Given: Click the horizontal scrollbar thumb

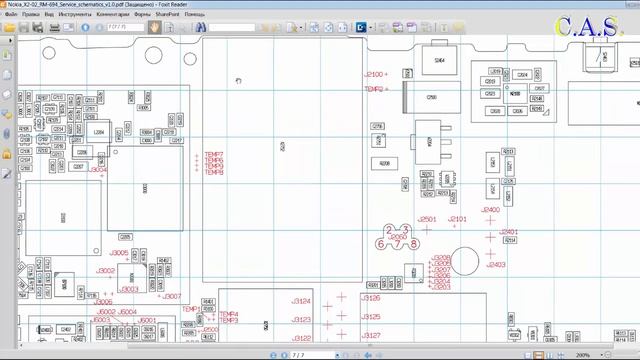Looking at the screenshot, I should pyautogui.click(x=369, y=346).
